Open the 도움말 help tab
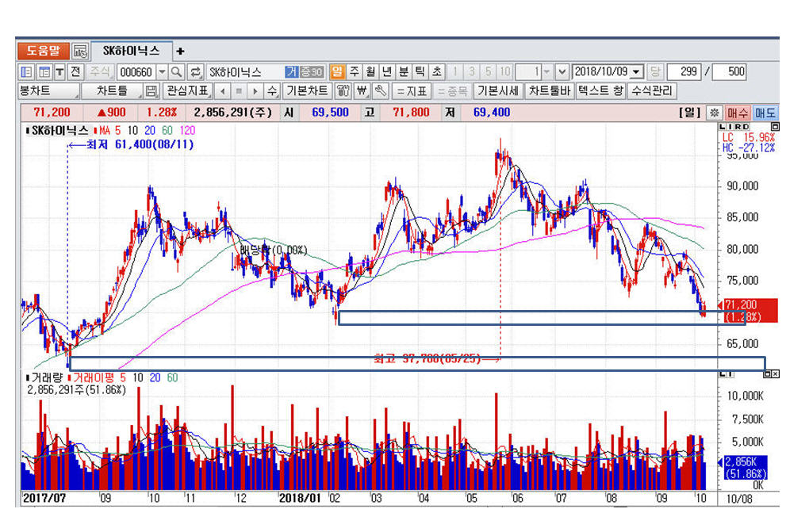This screenshot has width=786, height=532. [43, 51]
